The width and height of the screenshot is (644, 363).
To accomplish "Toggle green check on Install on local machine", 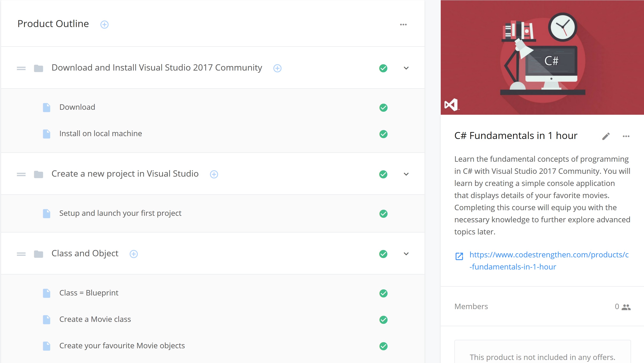I will [x=383, y=134].
